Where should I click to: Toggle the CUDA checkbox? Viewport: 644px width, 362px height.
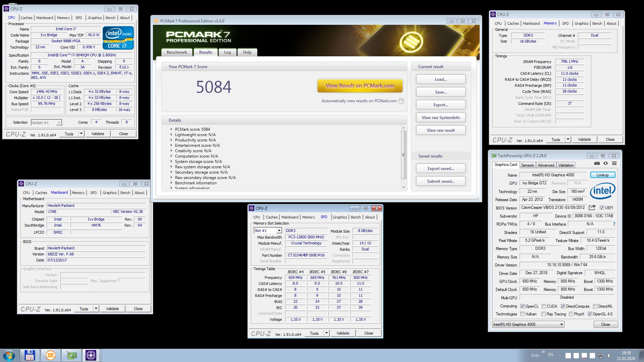click(544, 306)
